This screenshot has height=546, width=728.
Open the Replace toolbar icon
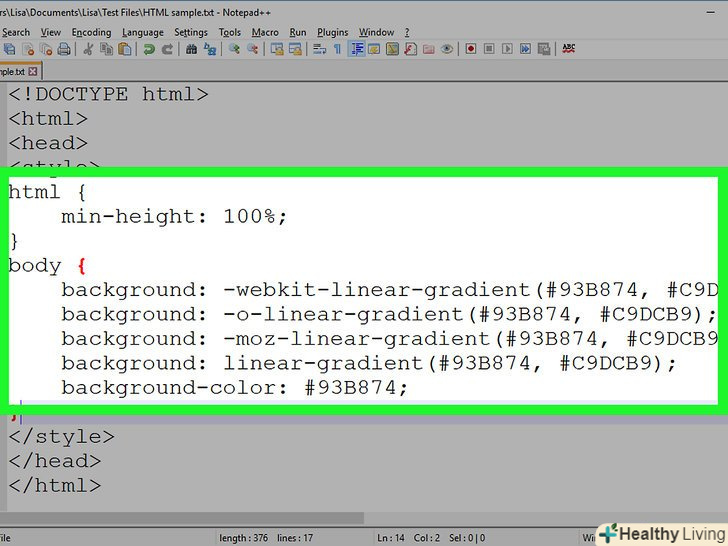210,49
